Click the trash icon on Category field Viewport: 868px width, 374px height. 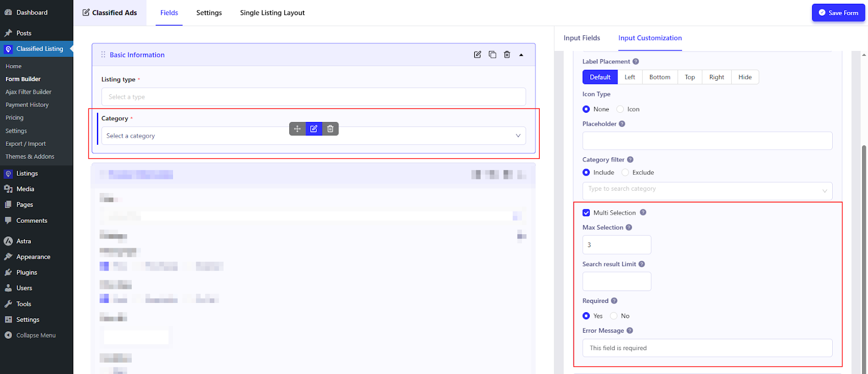[330, 129]
